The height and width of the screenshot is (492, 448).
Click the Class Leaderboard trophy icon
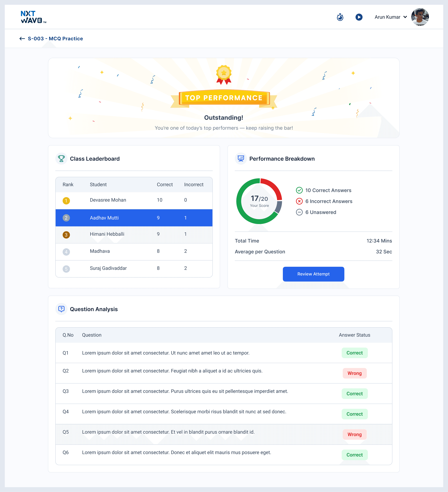point(62,159)
